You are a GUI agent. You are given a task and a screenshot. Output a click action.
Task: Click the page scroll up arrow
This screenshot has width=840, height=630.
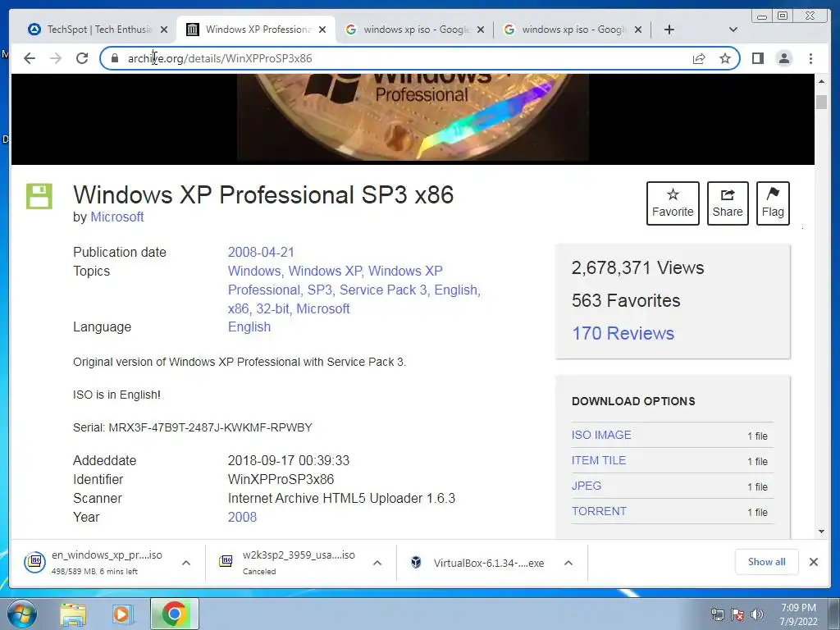[821, 81]
